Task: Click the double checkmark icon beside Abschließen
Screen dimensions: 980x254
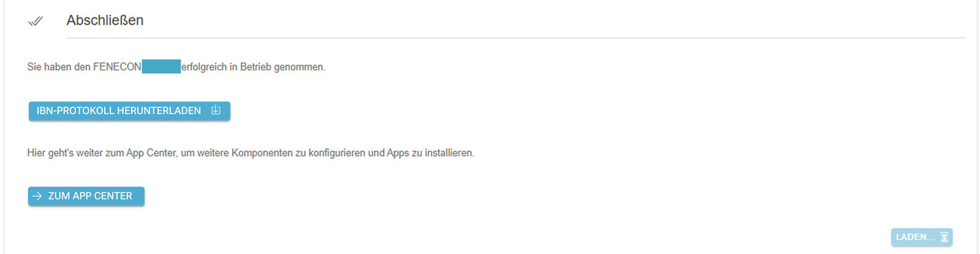Action: click(36, 21)
